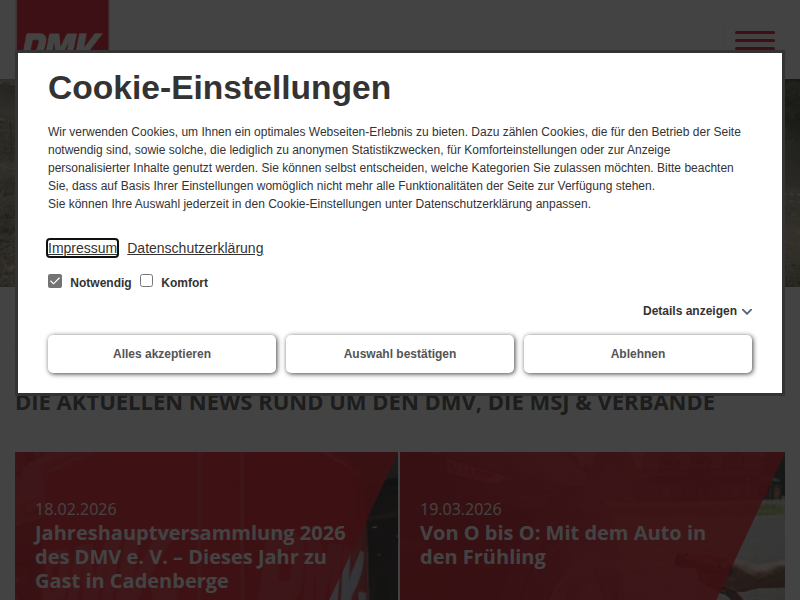Enable the Komfort cookie checkbox

click(146, 282)
